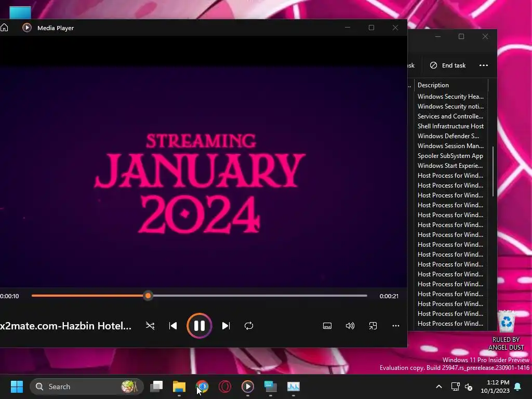Minimize the Media Player window
This screenshot has width=532, height=399.
pyautogui.click(x=348, y=28)
